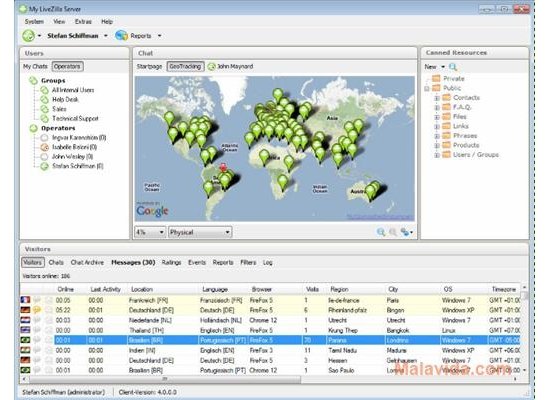The image size is (550, 400).
Task: Open the Messages (30) tab
Action: tap(133, 262)
